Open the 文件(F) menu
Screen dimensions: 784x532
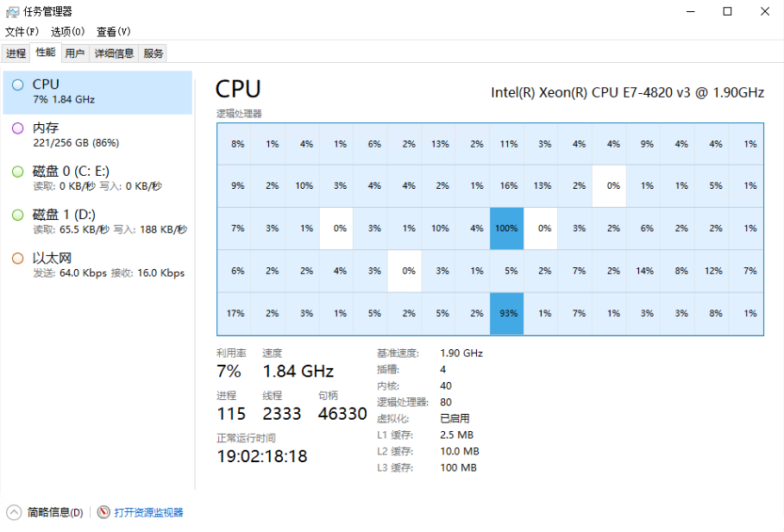tap(22, 32)
